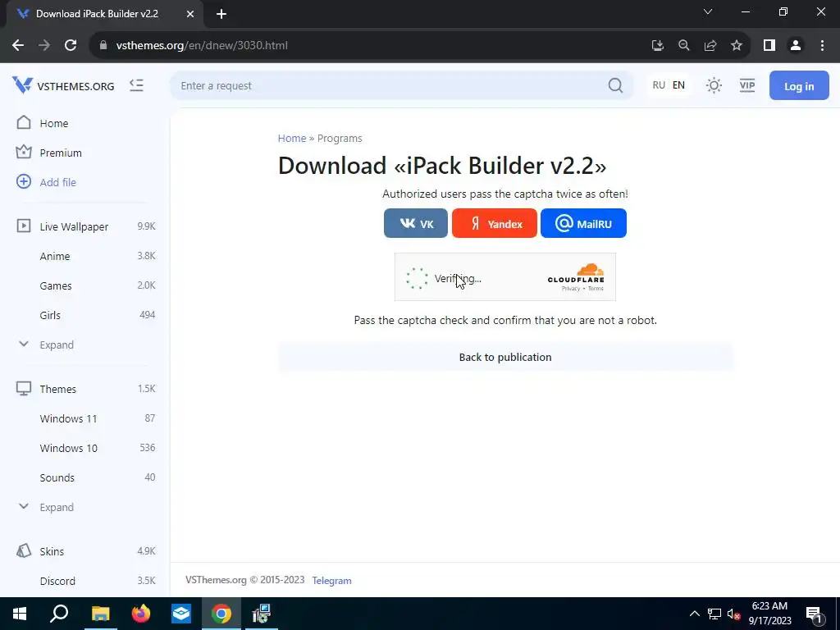Click the Add file plus icon

(x=24, y=181)
